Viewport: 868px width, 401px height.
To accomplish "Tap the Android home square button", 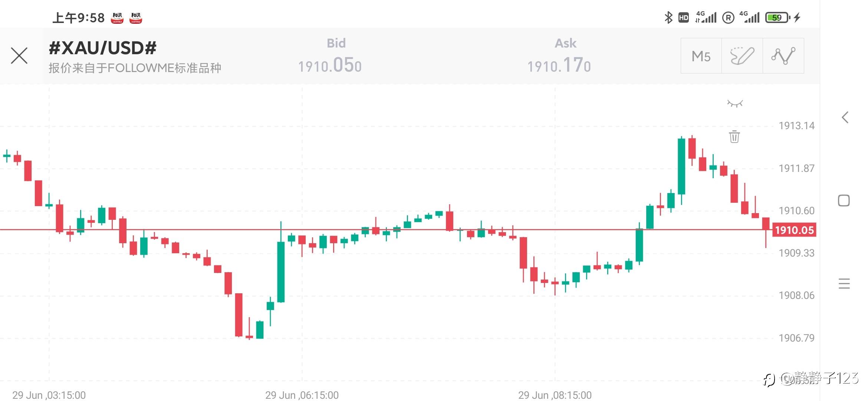I will coord(844,200).
